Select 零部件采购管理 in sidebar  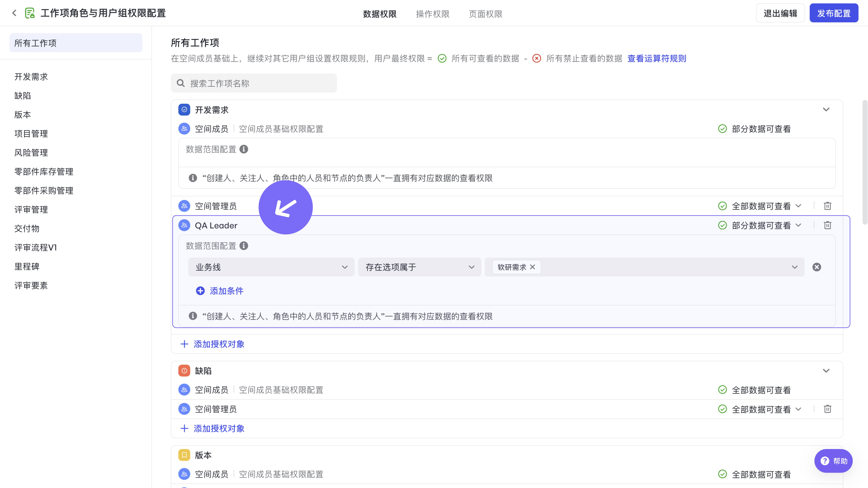click(x=44, y=190)
